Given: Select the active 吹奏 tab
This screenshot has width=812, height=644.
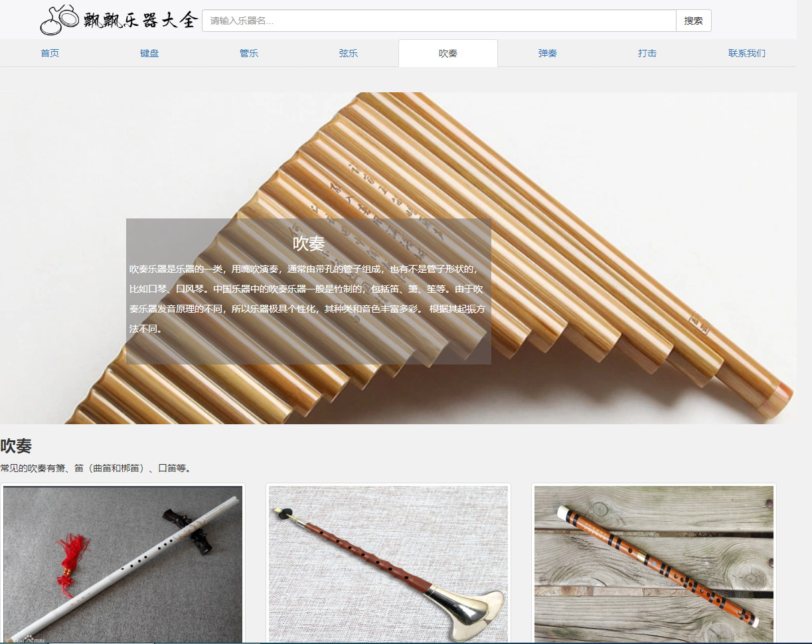Looking at the screenshot, I should coord(448,53).
